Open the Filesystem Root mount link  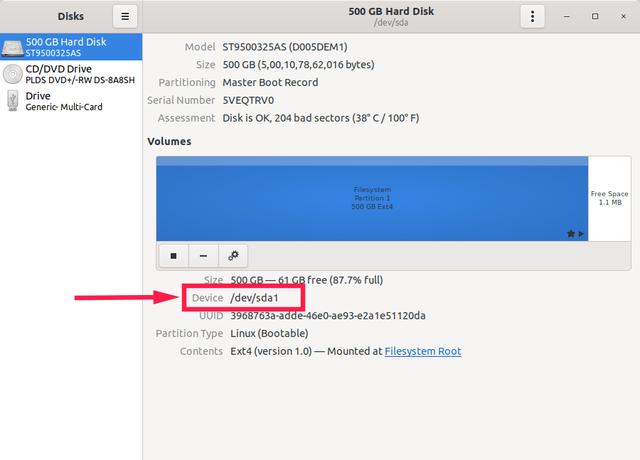point(423,351)
